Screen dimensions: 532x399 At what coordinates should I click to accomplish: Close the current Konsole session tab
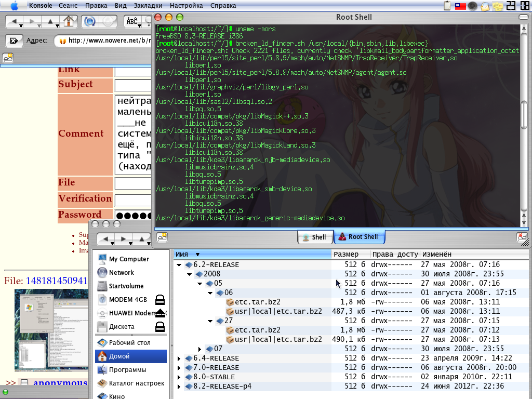(522, 237)
